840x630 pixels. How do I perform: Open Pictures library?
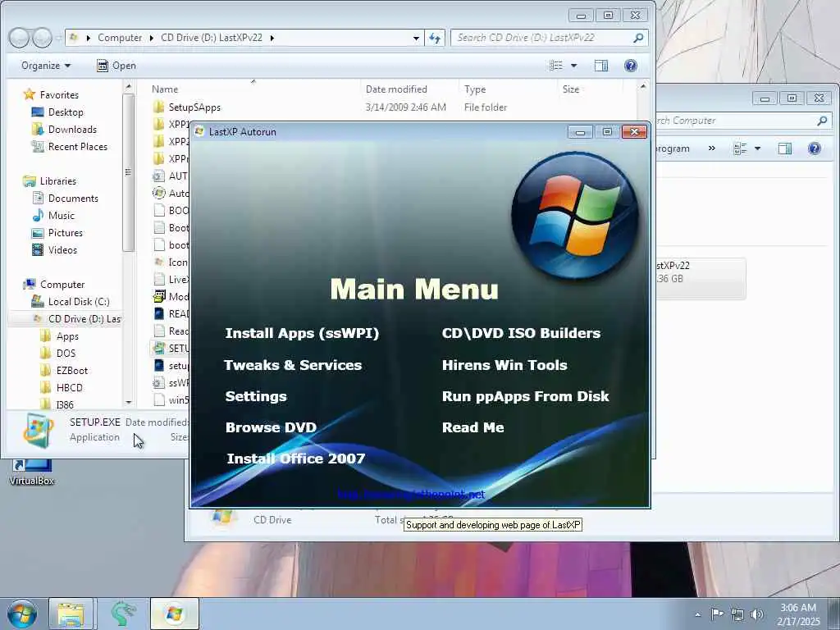point(66,232)
